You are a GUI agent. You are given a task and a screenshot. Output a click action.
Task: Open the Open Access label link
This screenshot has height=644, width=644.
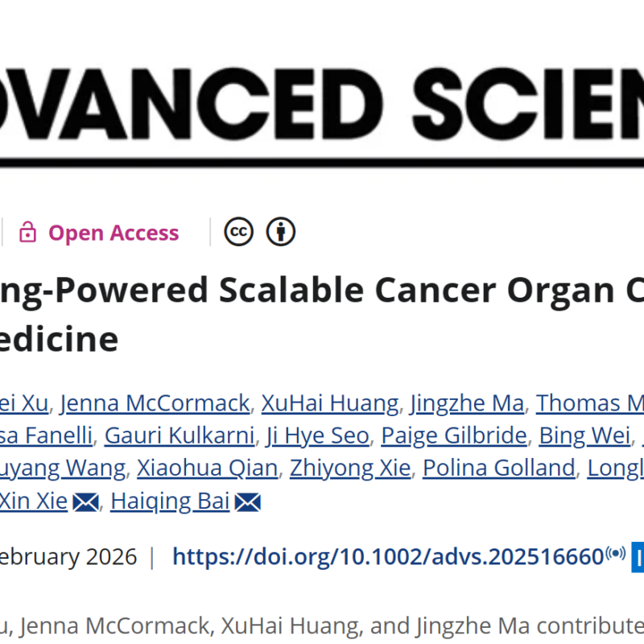pos(114,233)
